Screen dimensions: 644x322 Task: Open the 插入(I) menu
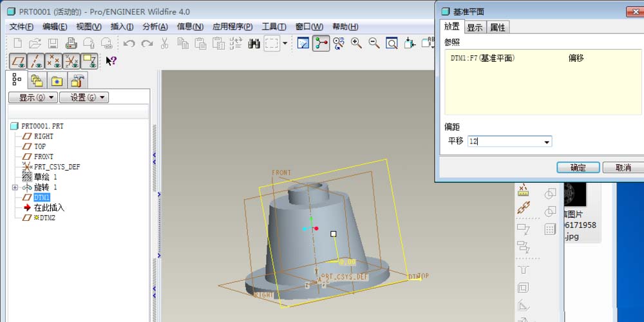[x=122, y=26]
